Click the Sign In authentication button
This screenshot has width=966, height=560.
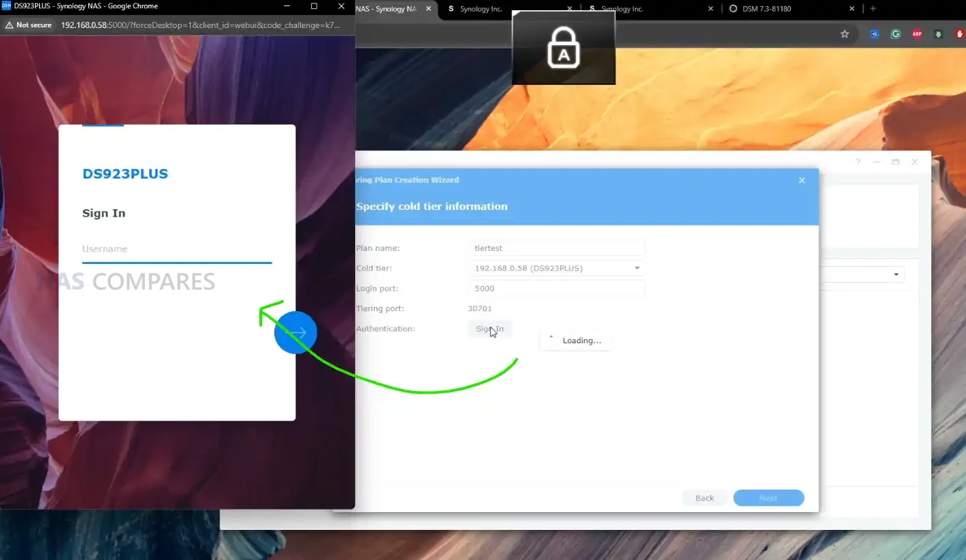point(489,329)
